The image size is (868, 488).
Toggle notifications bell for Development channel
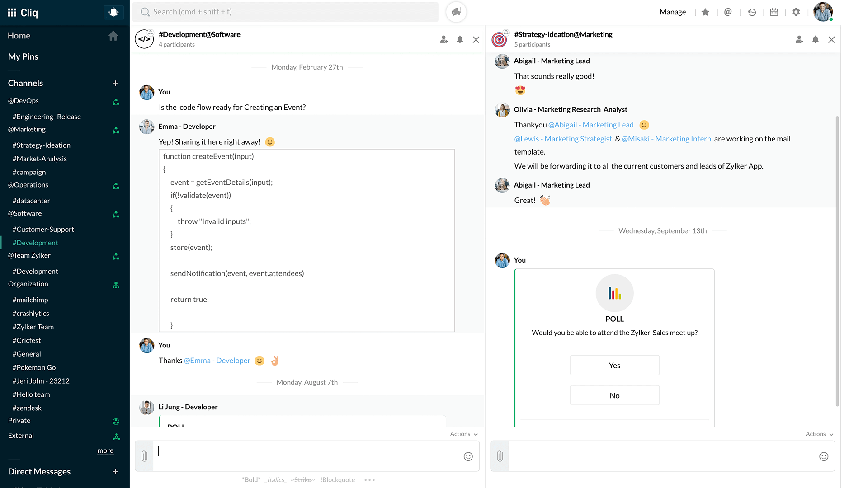[x=460, y=40]
